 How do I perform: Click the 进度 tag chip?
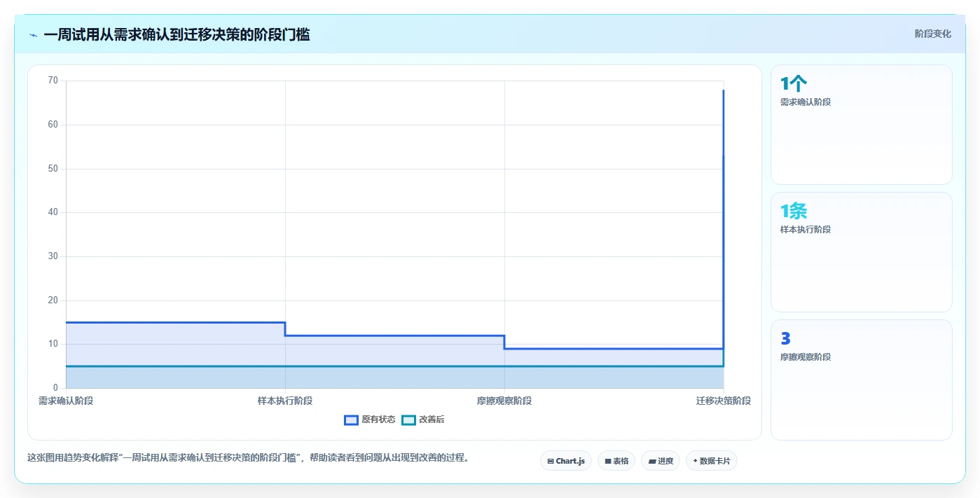point(661,461)
